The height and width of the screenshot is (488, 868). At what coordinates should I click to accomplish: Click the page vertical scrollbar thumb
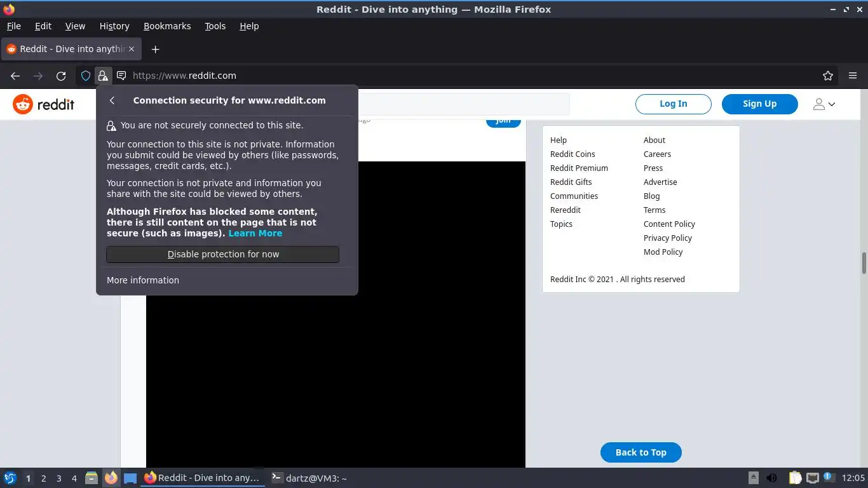pos(864,262)
